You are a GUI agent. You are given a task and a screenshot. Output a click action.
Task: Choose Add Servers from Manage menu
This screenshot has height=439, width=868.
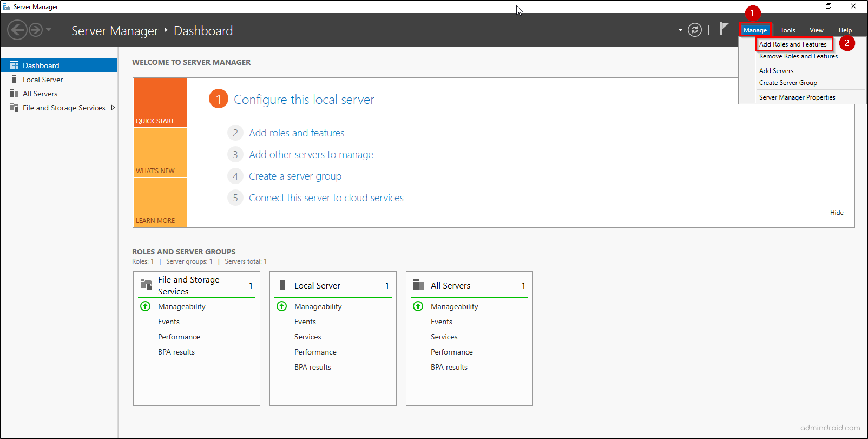pyautogui.click(x=776, y=71)
